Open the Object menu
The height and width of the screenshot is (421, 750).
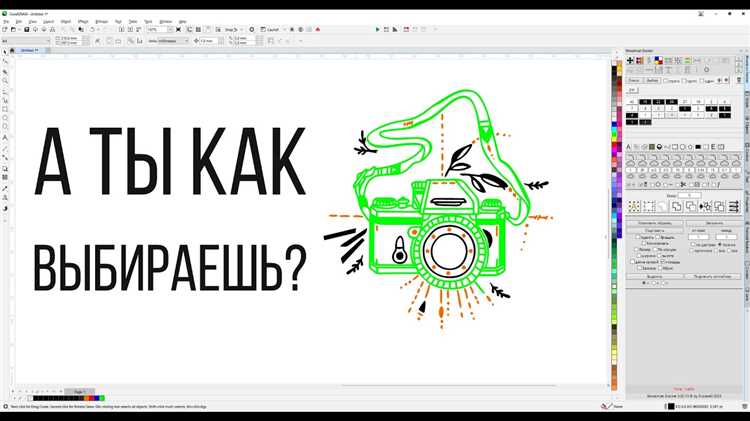pos(66,22)
